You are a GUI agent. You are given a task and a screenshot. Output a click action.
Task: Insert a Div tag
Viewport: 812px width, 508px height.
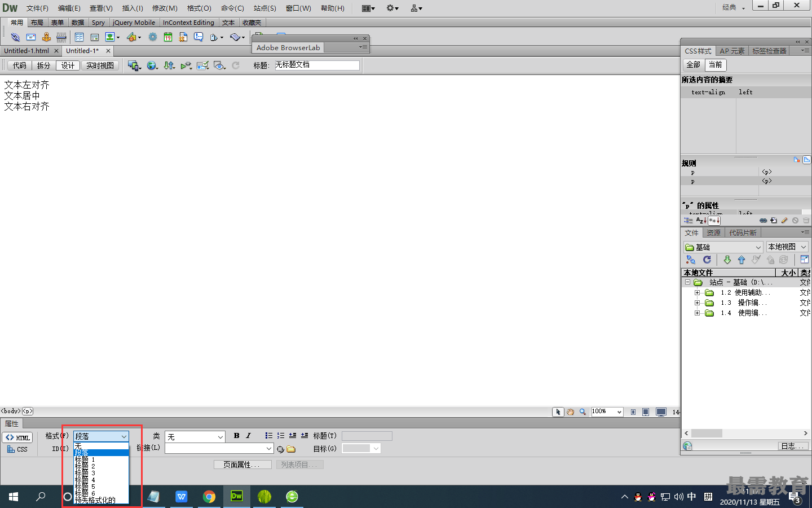click(x=95, y=37)
